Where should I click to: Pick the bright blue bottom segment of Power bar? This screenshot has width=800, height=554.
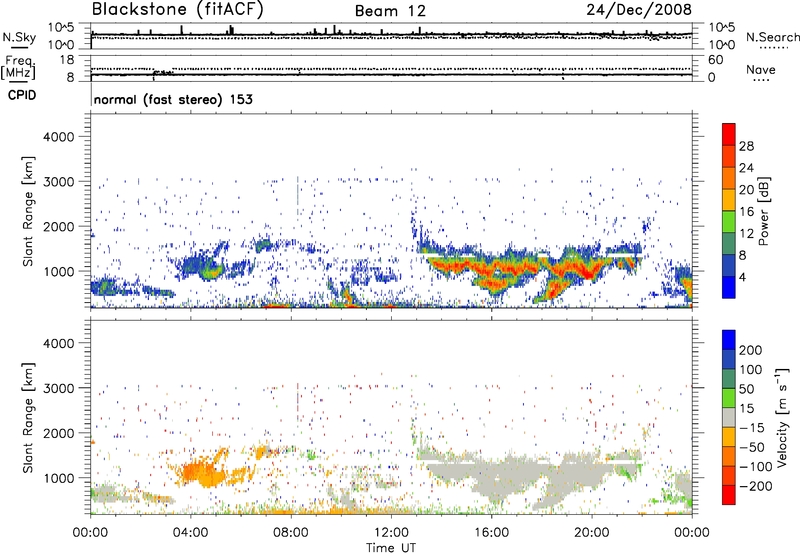tap(729, 287)
